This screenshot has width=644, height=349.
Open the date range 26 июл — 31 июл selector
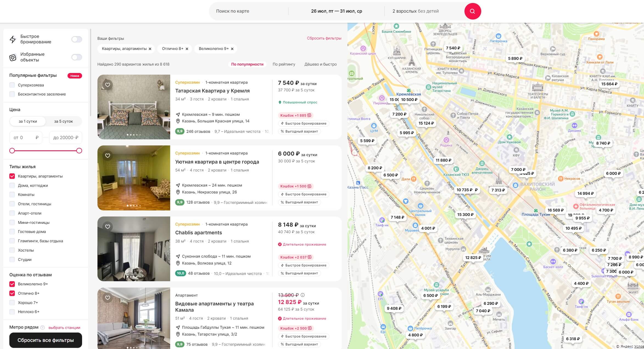[x=336, y=11]
